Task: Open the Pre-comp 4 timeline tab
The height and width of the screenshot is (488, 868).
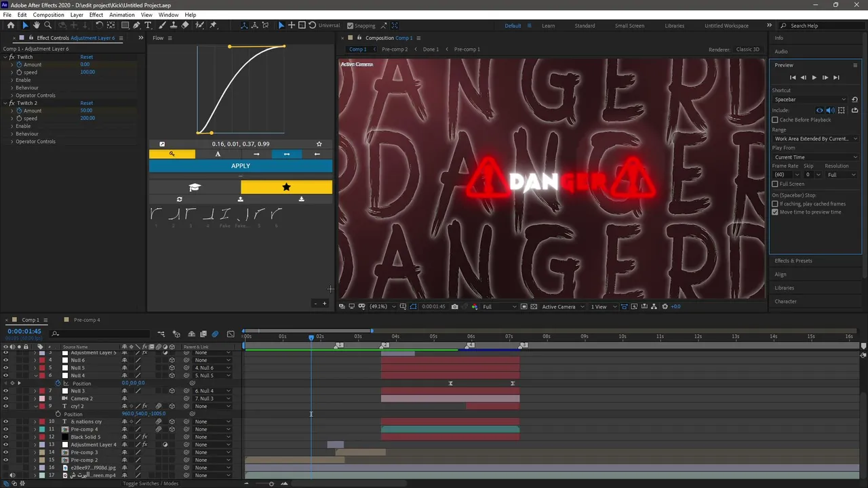Action: pos(87,320)
